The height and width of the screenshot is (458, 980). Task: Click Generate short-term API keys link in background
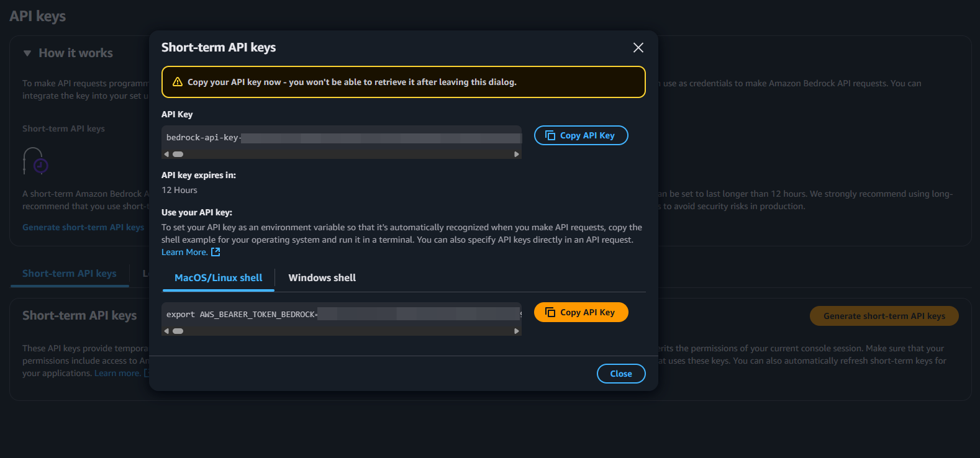pos(83,228)
